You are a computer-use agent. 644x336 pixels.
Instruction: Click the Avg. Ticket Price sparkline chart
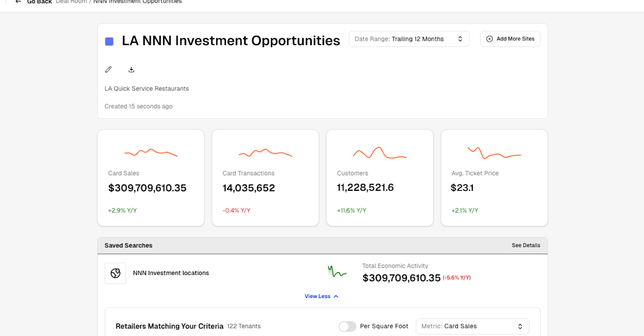click(x=494, y=153)
